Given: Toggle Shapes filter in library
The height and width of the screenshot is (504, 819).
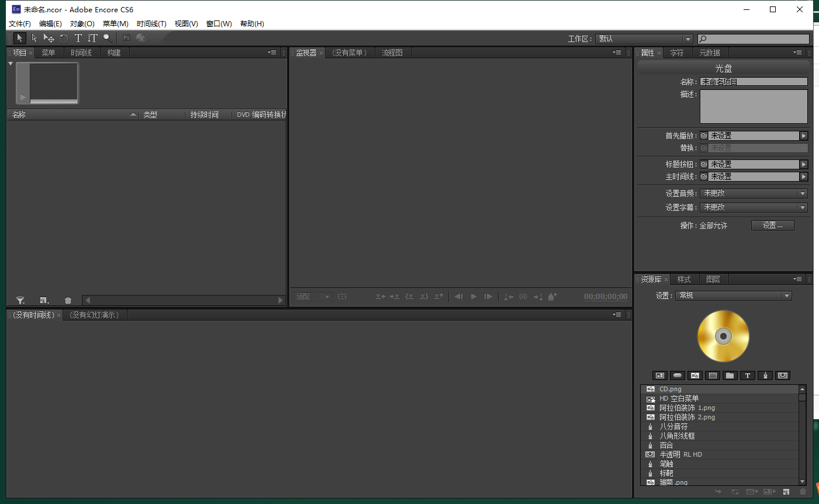Looking at the screenshot, I should click(765, 376).
